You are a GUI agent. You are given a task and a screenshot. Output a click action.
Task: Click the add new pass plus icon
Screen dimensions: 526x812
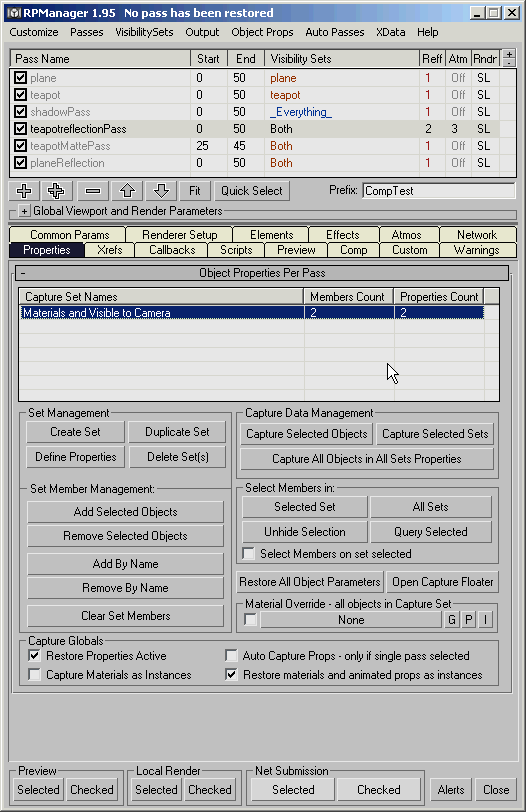[24, 191]
